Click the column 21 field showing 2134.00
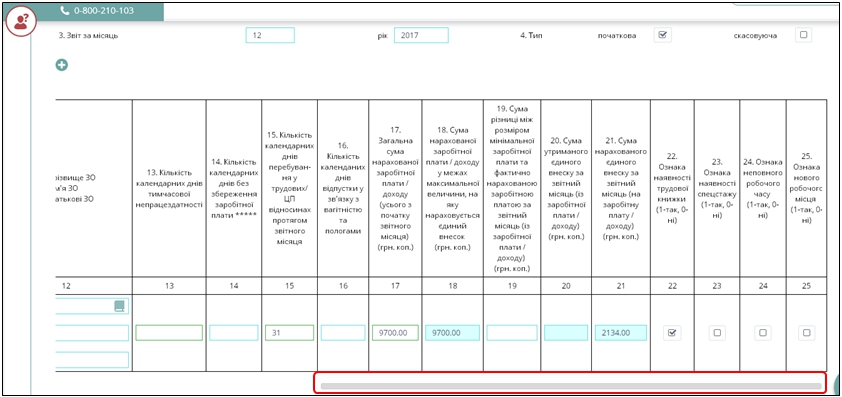 click(621, 333)
